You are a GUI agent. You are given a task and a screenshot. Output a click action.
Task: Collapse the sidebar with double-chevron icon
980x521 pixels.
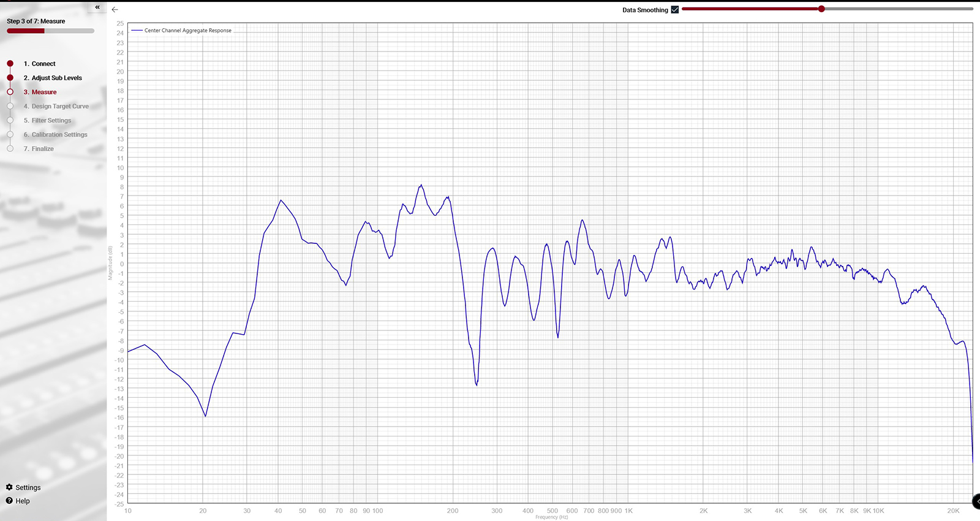97,7
